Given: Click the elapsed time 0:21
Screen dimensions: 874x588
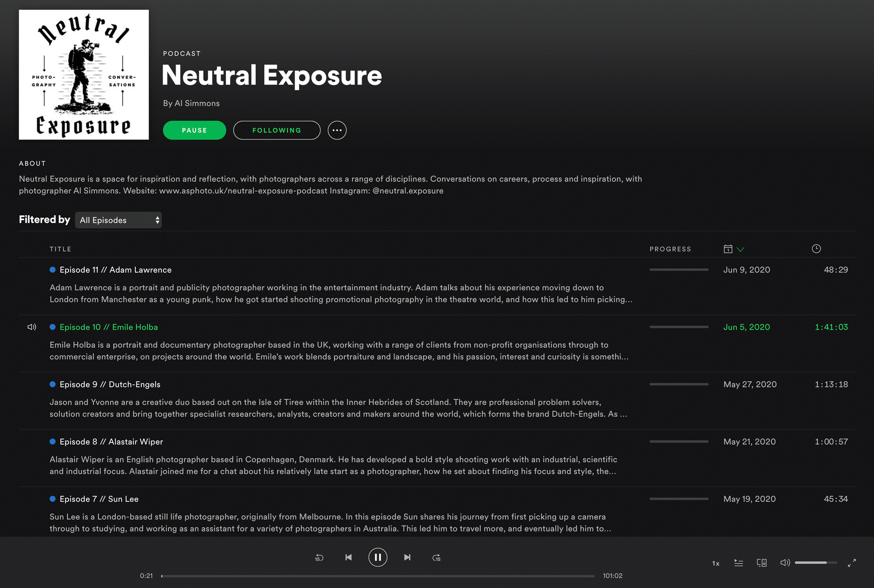Looking at the screenshot, I should pyautogui.click(x=146, y=576).
